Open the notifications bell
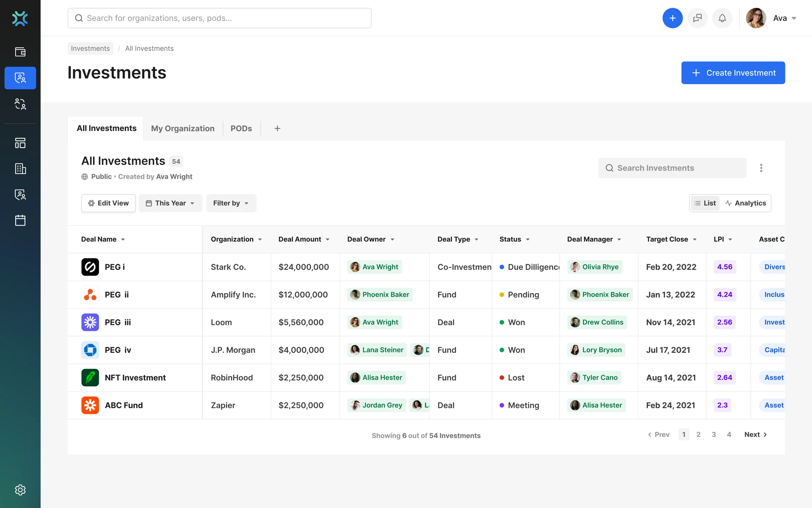The height and width of the screenshot is (508, 812). [x=722, y=18]
